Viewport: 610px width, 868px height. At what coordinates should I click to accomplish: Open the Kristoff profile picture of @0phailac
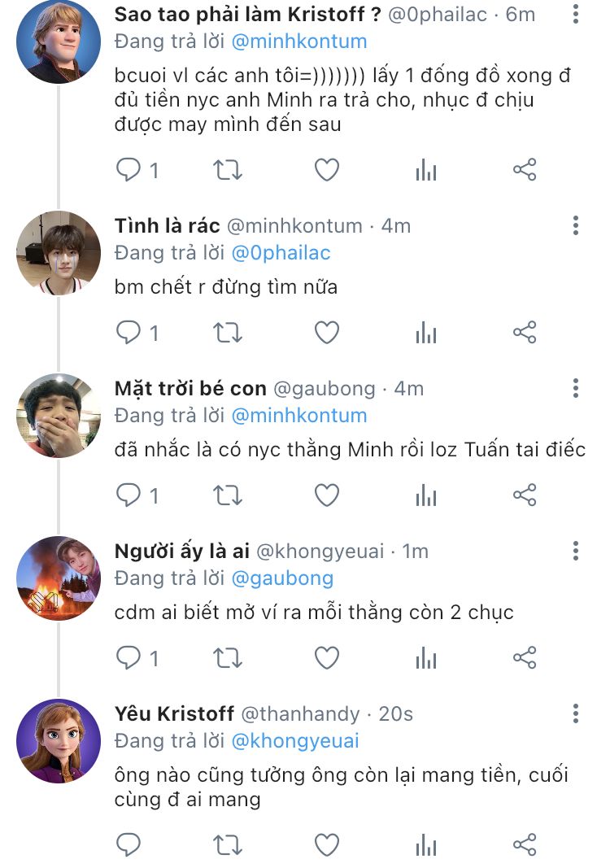(58, 41)
